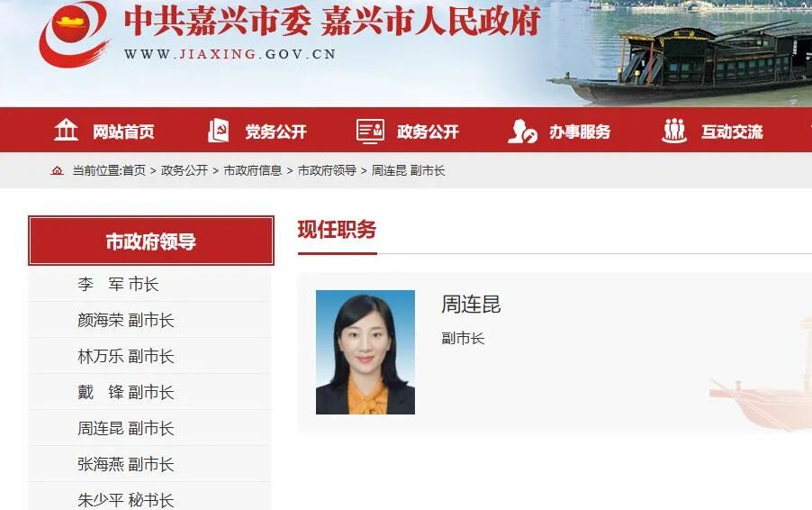Open the 网站首页 navigation menu item

pos(123,132)
